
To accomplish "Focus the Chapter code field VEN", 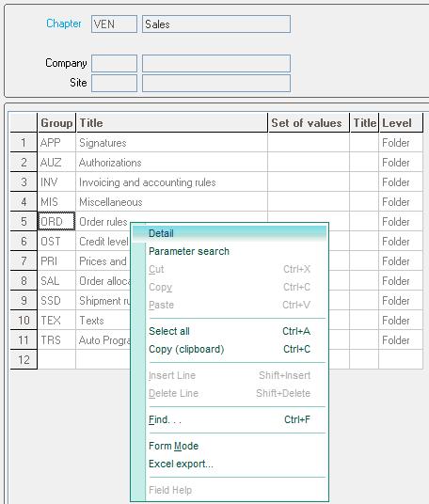I will (x=114, y=24).
